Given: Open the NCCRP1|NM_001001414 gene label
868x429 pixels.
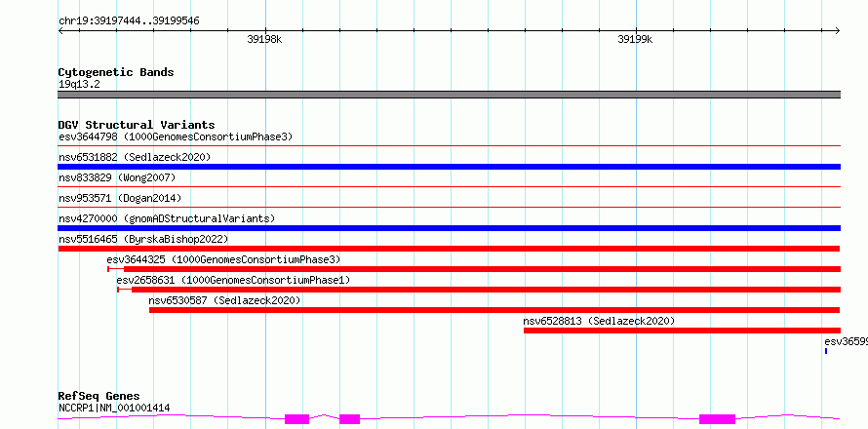Looking at the screenshot, I should click(x=114, y=409).
